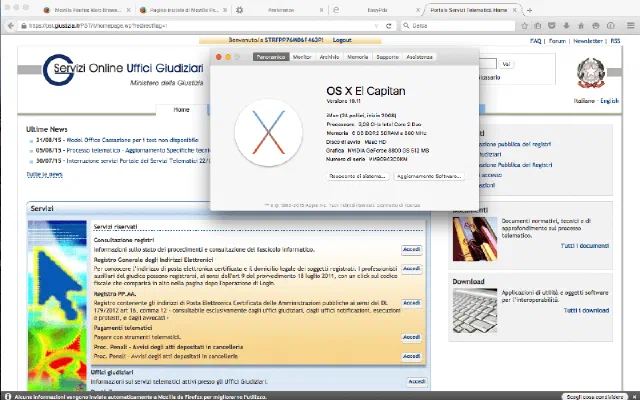
Task: Click the Resoconto di sistema button
Action: coord(358,176)
